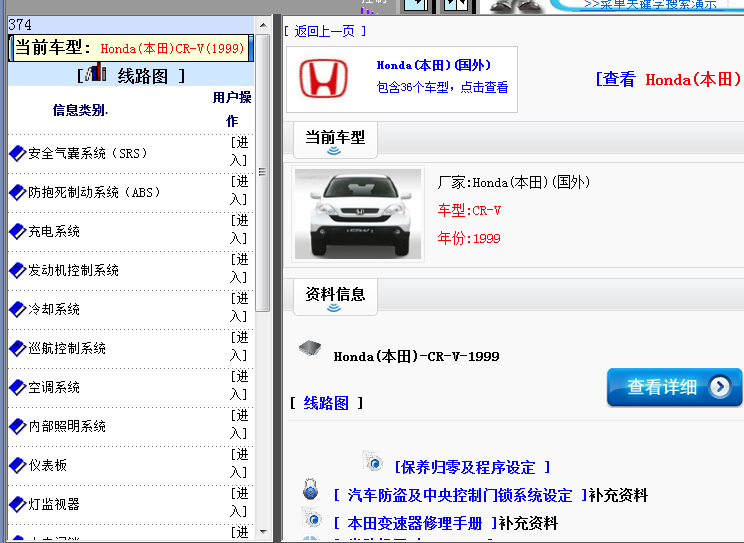Screen dimensions: 744x543
Task: Select the 当前车型 tab
Action: [335, 140]
